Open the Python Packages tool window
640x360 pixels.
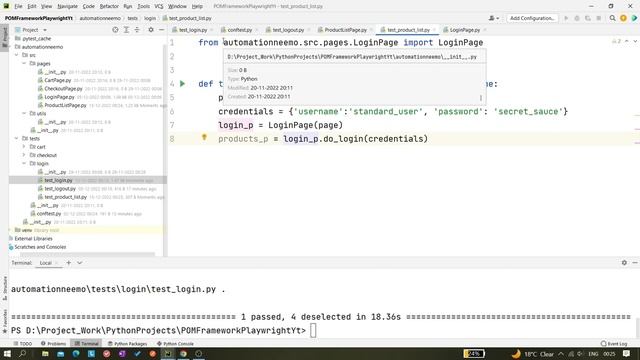click(x=127, y=344)
